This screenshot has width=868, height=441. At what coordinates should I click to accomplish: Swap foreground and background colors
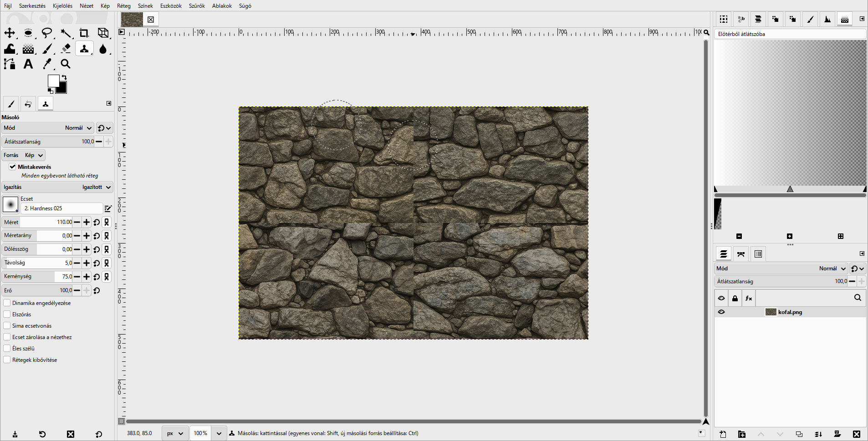pos(64,77)
